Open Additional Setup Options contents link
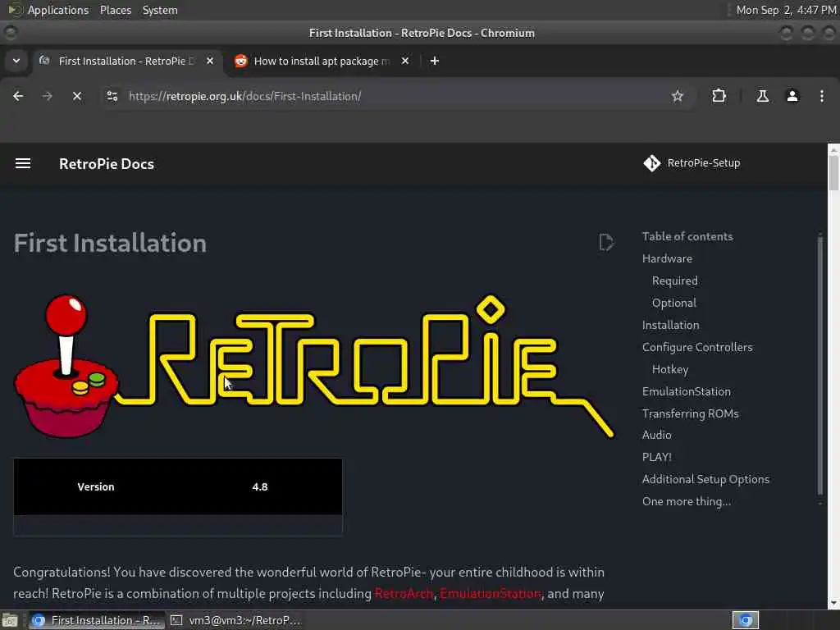The height and width of the screenshot is (630, 840). [x=705, y=479]
